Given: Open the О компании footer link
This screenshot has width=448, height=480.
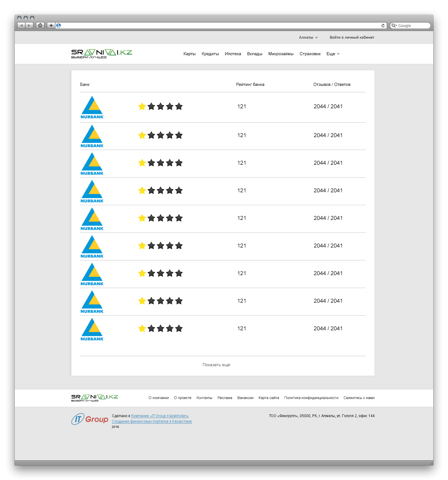Looking at the screenshot, I should click(x=159, y=398).
